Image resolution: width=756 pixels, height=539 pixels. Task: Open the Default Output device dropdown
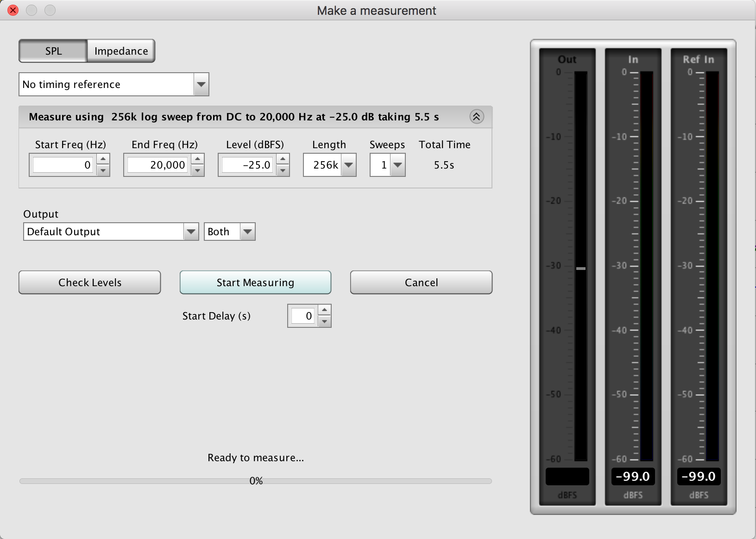[191, 232]
